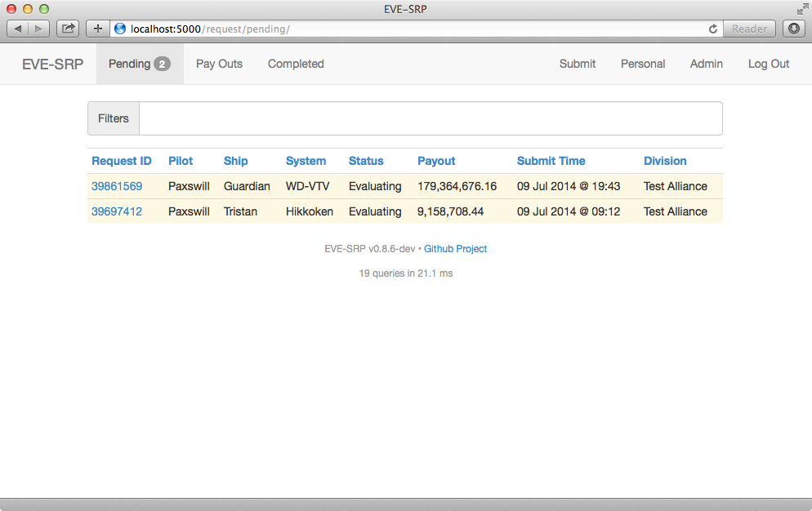Open request 39861569
The width and height of the screenshot is (812, 511).
tap(117, 186)
